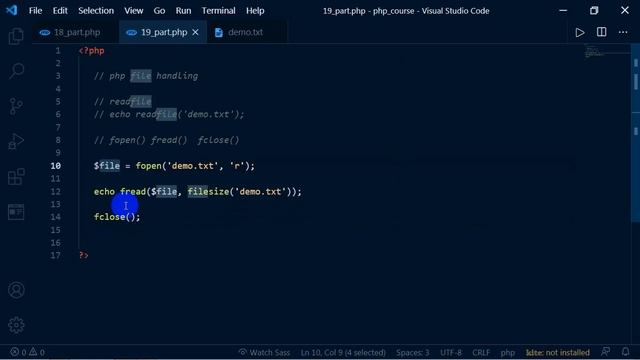Click the Watch Sass status item
This screenshot has width=640, height=360.
coord(264,352)
